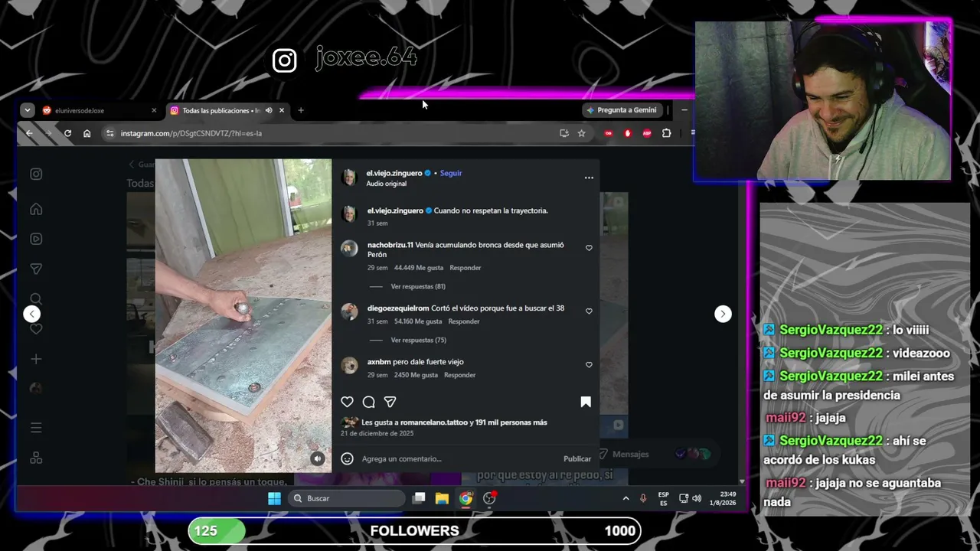Expand Ver respuestas (75) replies
This screenshot has width=980, height=551.
(418, 340)
